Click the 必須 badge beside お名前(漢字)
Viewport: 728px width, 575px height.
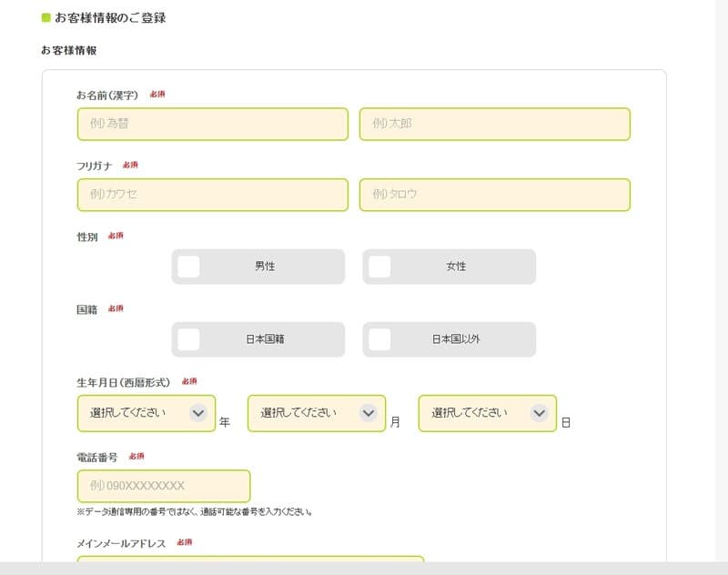click(x=157, y=93)
